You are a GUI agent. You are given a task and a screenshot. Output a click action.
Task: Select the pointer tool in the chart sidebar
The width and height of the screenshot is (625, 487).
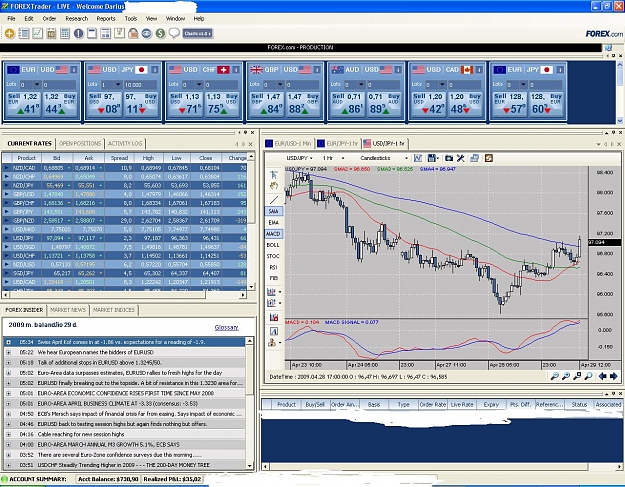click(x=273, y=175)
